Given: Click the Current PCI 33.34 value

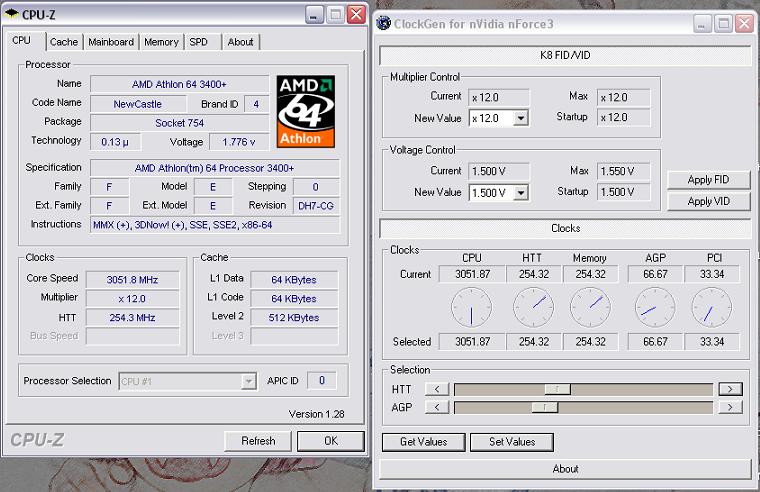Looking at the screenshot, I should coord(712,274).
